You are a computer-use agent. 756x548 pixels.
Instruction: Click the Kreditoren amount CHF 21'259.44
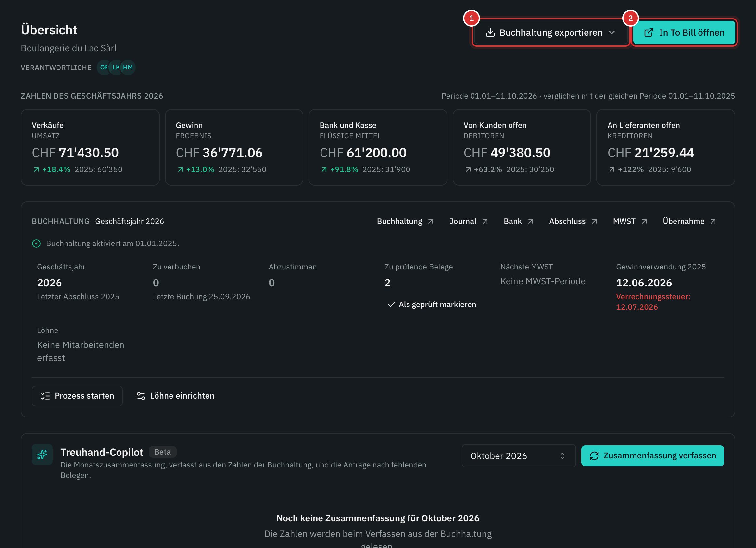[x=651, y=153]
